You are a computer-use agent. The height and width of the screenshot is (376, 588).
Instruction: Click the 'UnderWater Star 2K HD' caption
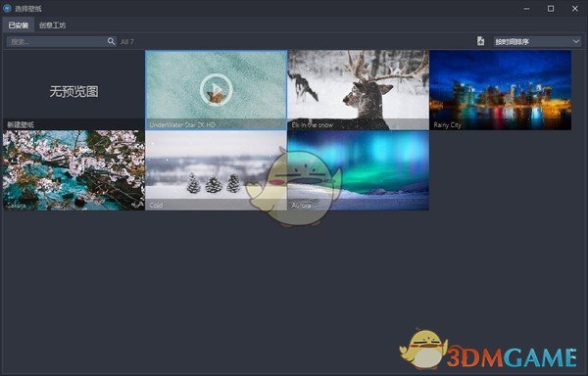[182, 124]
